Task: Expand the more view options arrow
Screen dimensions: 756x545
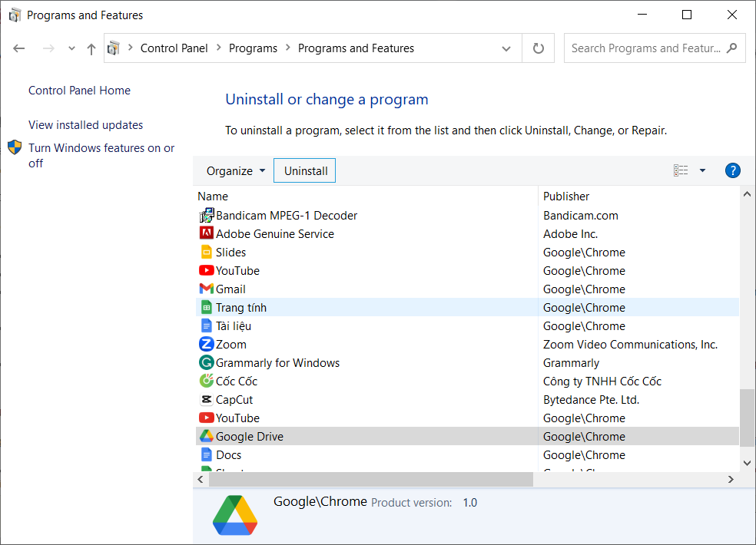Action: (702, 170)
